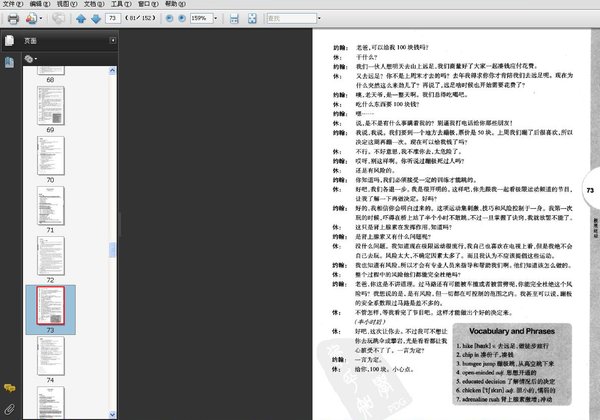This screenshot has width=600, height=420.
Task: Go to the next page with the down arrow
Action: coord(96,18)
